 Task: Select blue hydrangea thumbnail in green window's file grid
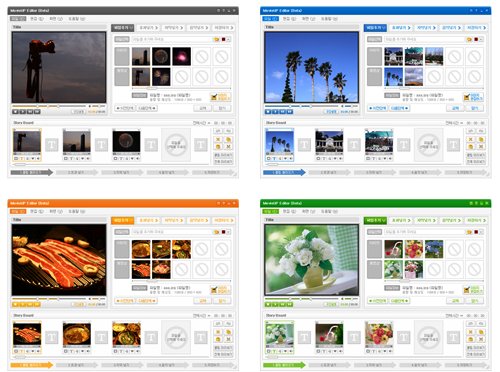(x=434, y=249)
